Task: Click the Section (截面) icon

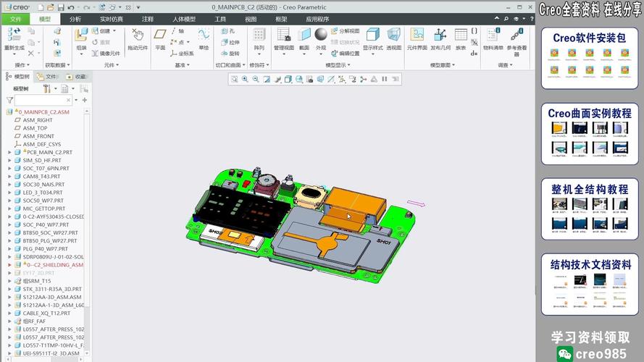Action: (304, 35)
